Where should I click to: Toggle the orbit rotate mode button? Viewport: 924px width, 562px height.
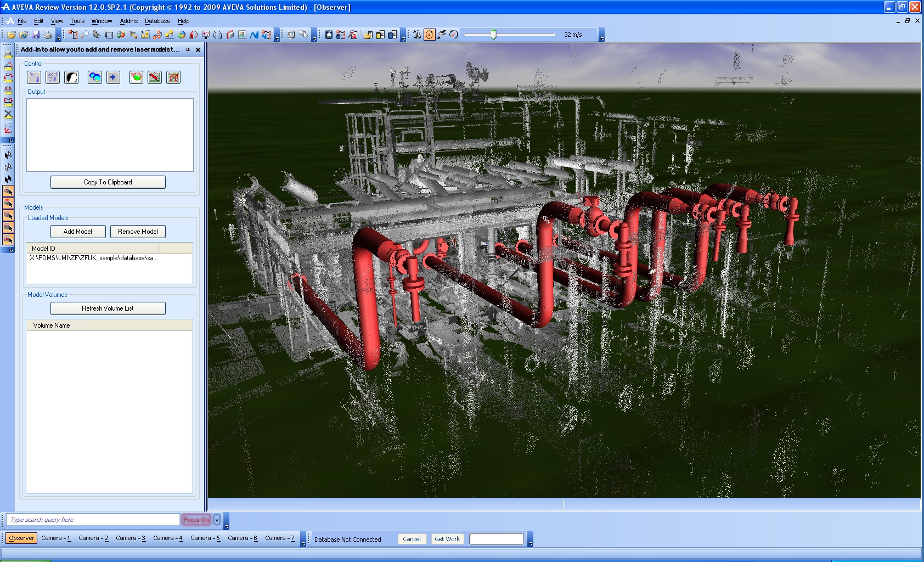tap(429, 35)
